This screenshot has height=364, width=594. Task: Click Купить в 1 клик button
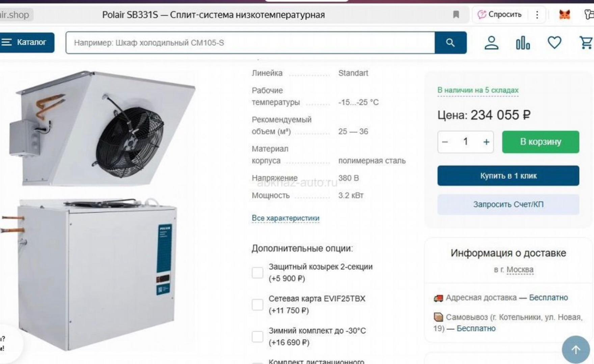[508, 176]
